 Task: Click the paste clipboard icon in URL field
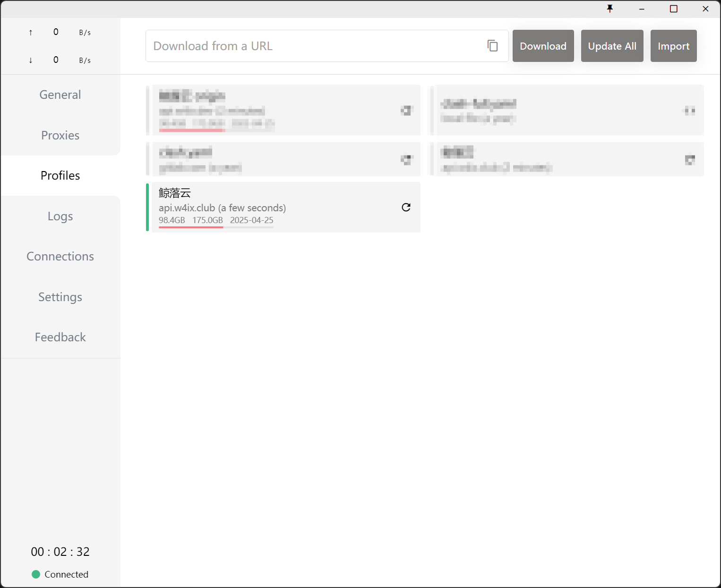[x=492, y=46]
